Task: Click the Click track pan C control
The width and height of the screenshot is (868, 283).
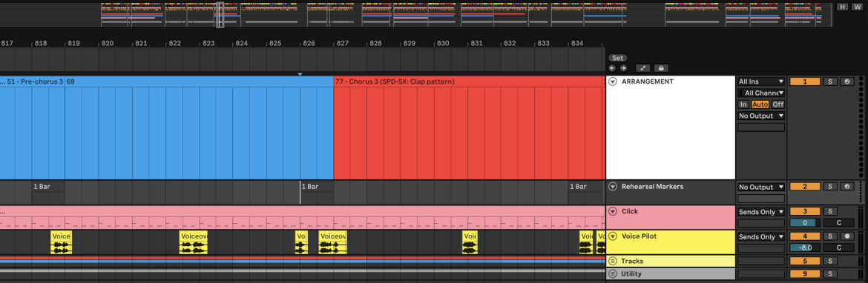Action: (x=838, y=223)
